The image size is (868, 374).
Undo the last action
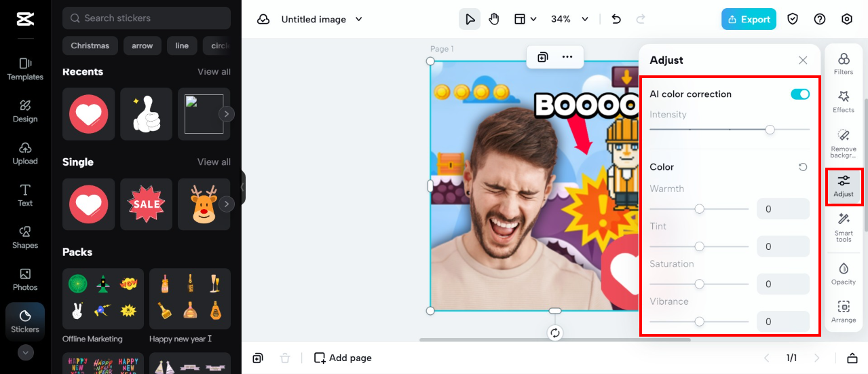click(616, 19)
